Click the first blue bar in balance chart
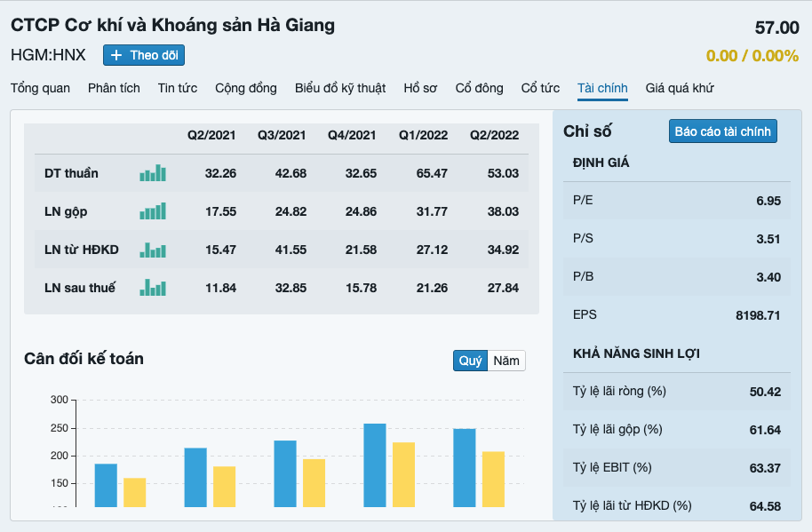Screen dimensions: 812x532 click(x=106, y=486)
